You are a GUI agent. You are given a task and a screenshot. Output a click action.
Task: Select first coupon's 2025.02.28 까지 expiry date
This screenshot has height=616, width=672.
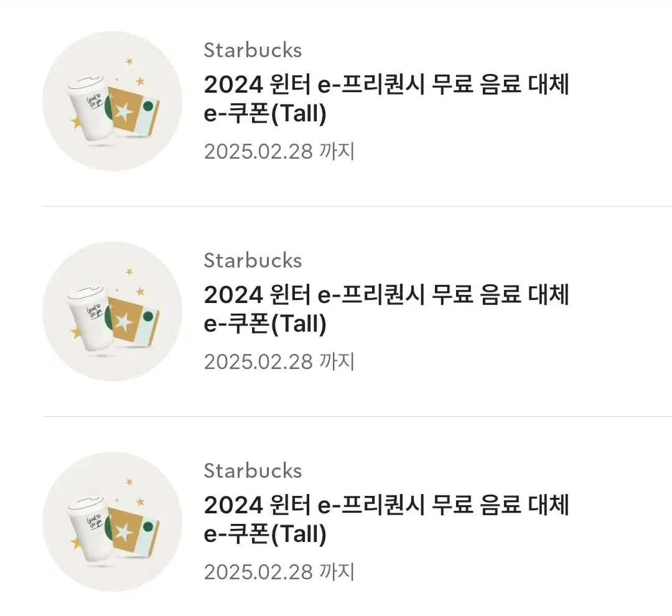279,151
